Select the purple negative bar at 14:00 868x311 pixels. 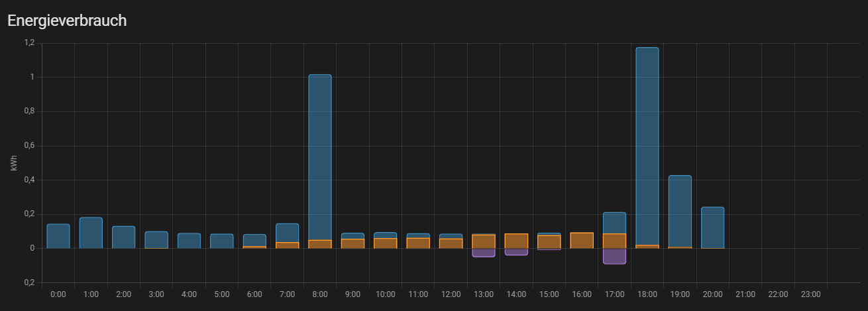[x=516, y=252]
